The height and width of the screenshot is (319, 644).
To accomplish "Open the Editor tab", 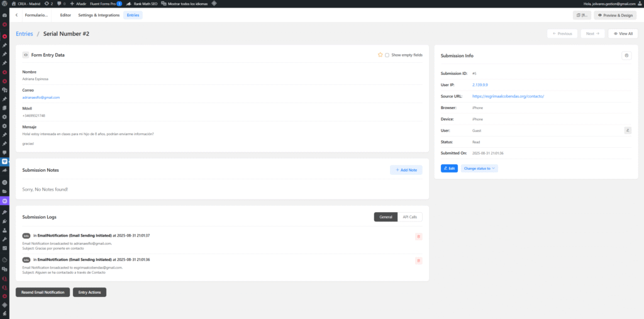I will pos(65,14).
